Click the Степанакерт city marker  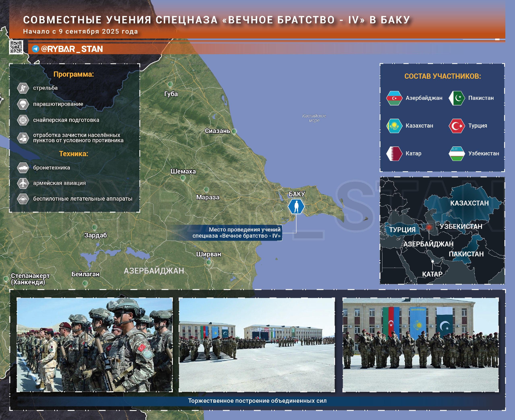pyautogui.click(x=6, y=279)
